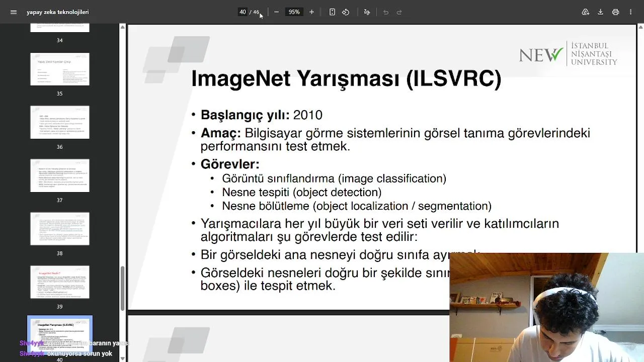Click the redo arrow icon
This screenshot has width=644, height=362.
tap(399, 12)
